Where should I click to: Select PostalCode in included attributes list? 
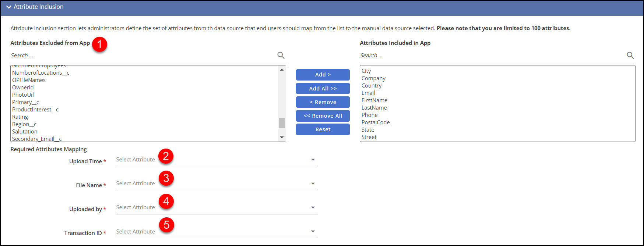[376, 122]
